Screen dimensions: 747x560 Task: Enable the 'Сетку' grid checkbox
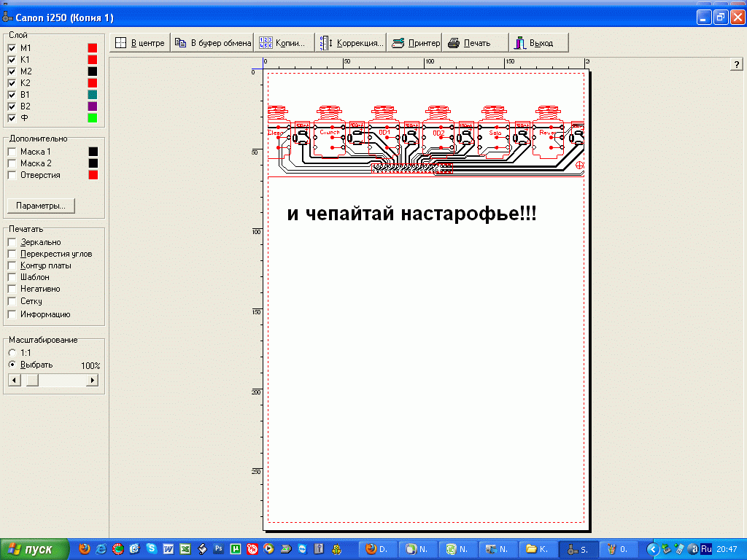pyautogui.click(x=12, y=301)
